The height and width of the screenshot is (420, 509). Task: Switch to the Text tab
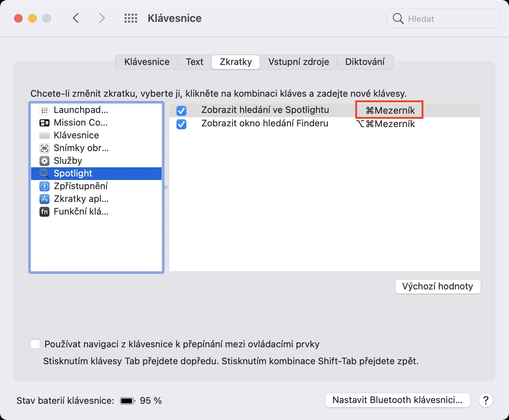[x=194, y=62]
